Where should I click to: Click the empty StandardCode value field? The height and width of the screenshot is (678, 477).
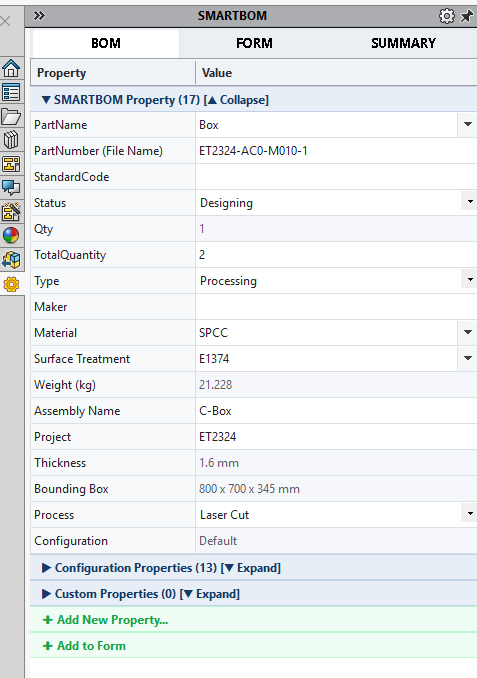point(336,177)
